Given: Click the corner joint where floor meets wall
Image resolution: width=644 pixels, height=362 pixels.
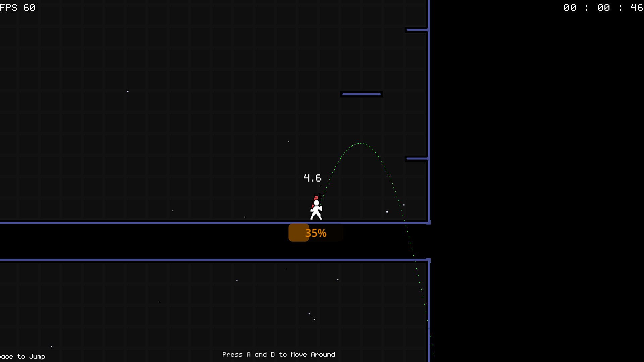Looking at the screenshot, I should [x=428, y=222].
